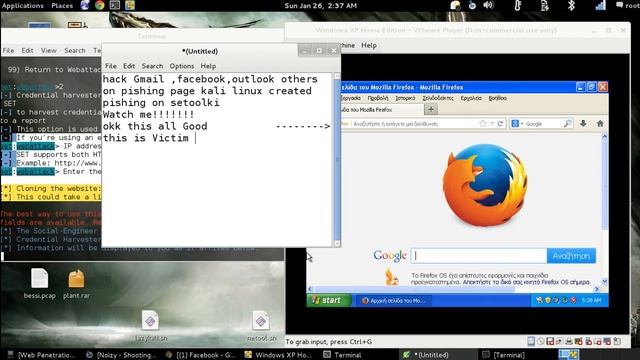Reload the page in Firefox
This screenshot has height=360, width=640.
pyautogui.click(x=500, y=123)
